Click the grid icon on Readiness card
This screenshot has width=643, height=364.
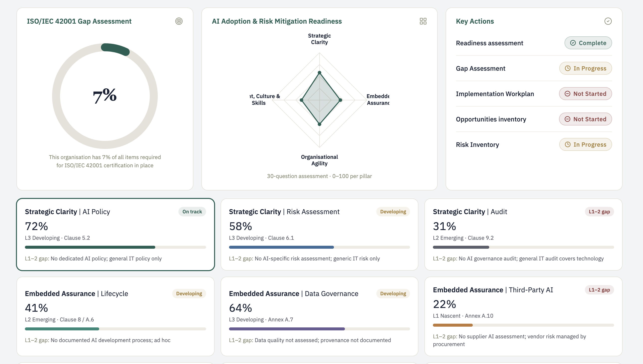tap(423, 21)
